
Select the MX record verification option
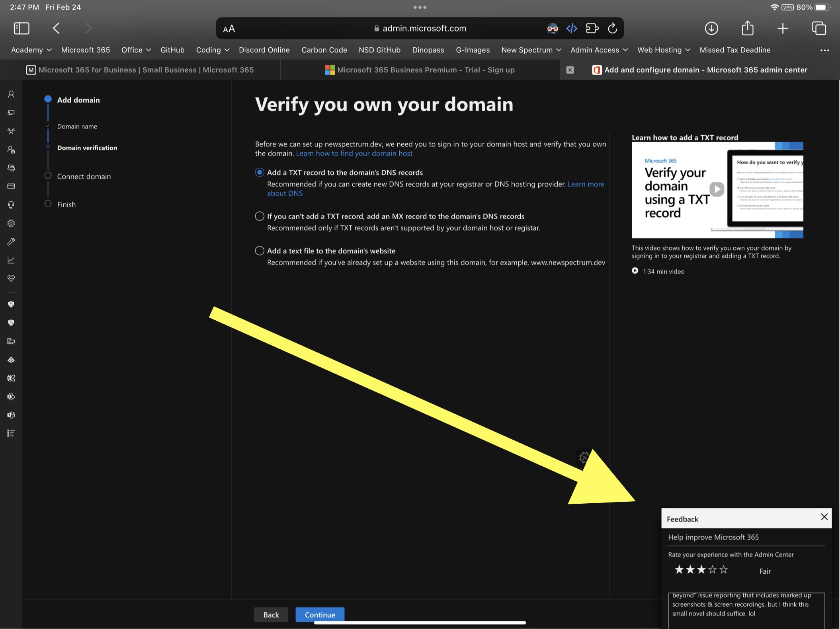(x=260, y=216)
